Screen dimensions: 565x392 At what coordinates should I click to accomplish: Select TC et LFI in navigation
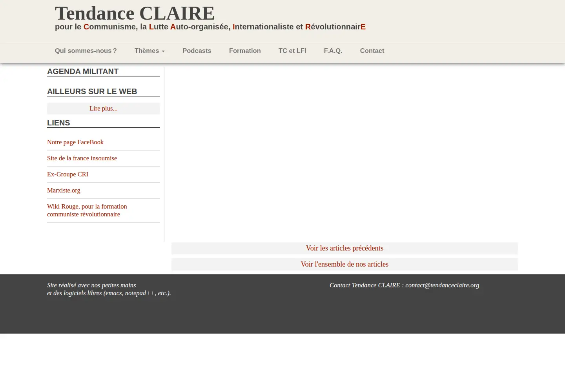[x=292, y=51]
